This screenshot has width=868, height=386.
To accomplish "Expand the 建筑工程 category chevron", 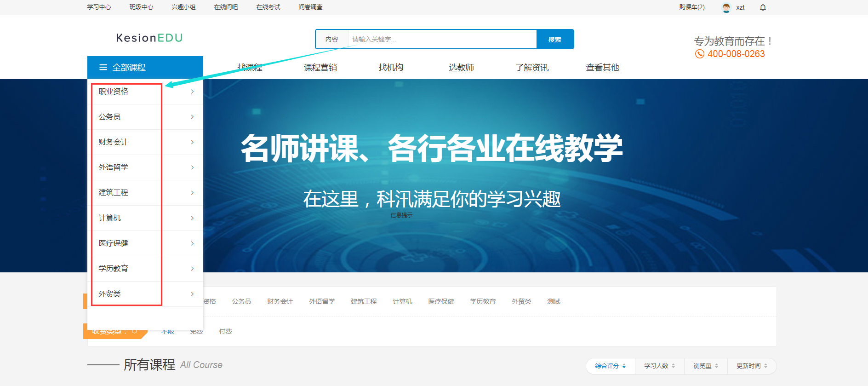I will coord(192,193).
